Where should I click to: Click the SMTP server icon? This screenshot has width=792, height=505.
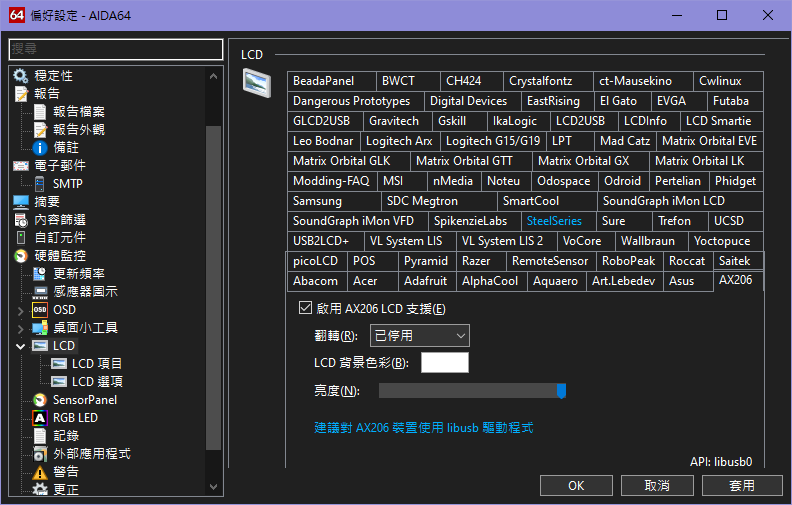coord(39,184)
